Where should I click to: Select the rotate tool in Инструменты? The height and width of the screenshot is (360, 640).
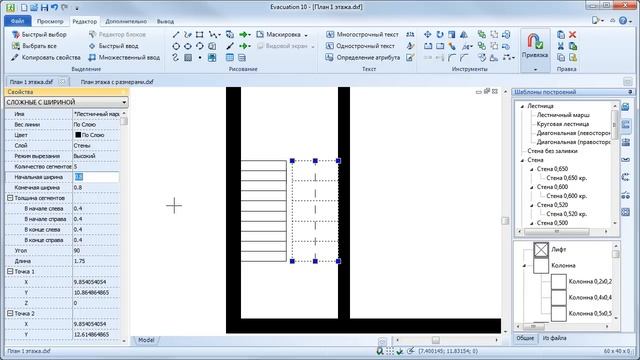click(x=440, y=35)
